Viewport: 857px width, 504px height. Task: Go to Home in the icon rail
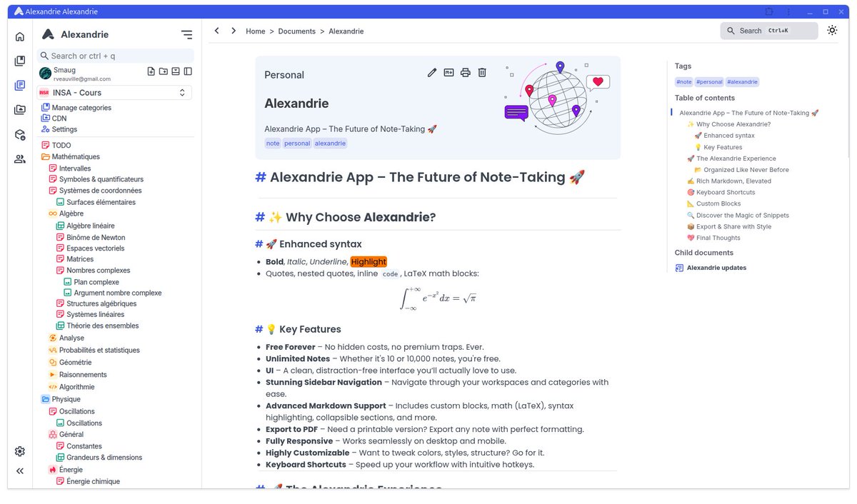[x=20, y=37]
